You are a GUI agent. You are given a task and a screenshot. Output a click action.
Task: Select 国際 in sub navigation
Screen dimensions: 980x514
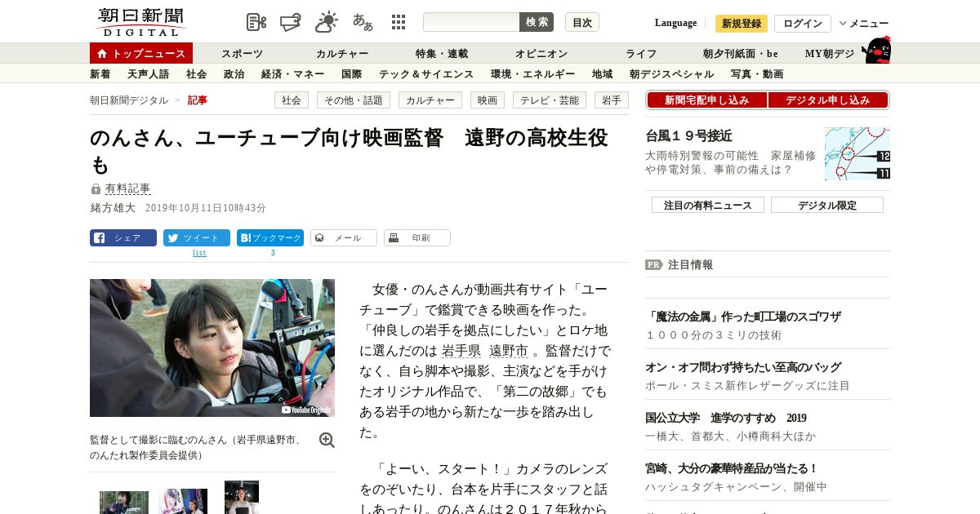(351, 74)
